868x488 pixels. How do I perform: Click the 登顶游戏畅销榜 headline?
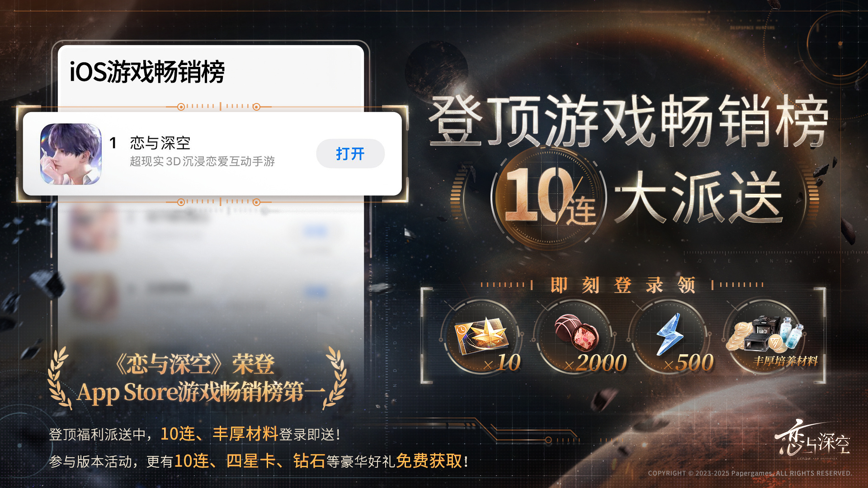point(628,121)
